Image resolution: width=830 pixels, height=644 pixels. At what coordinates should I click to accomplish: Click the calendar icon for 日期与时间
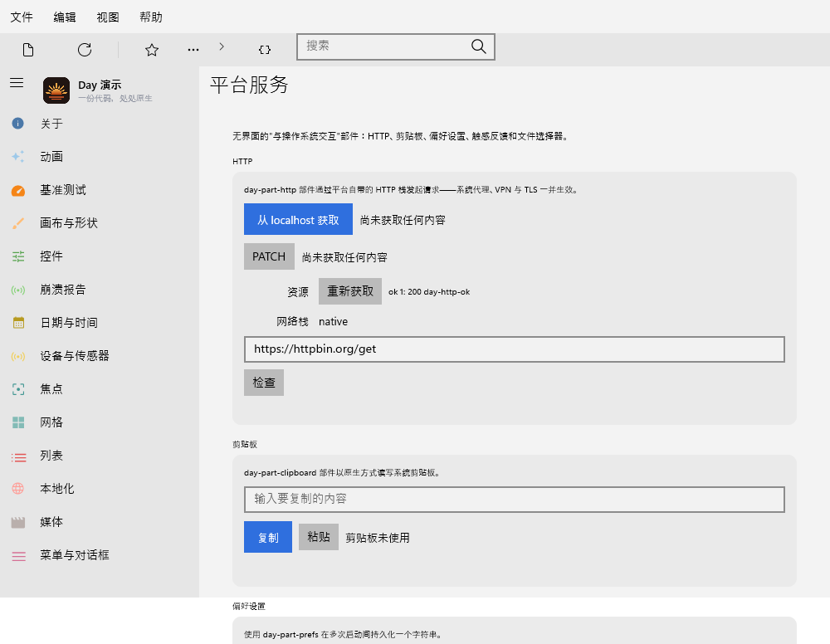[18, 323]
